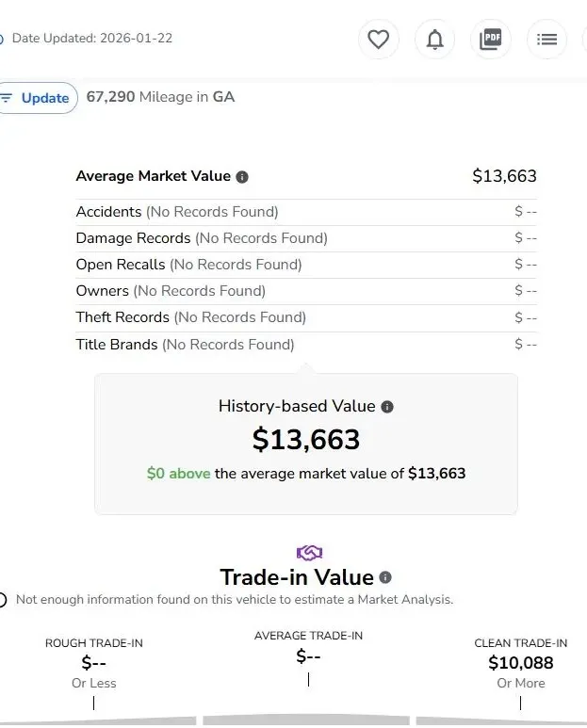
Task: Show info for Average Market Value
Action: coord(242,177)
